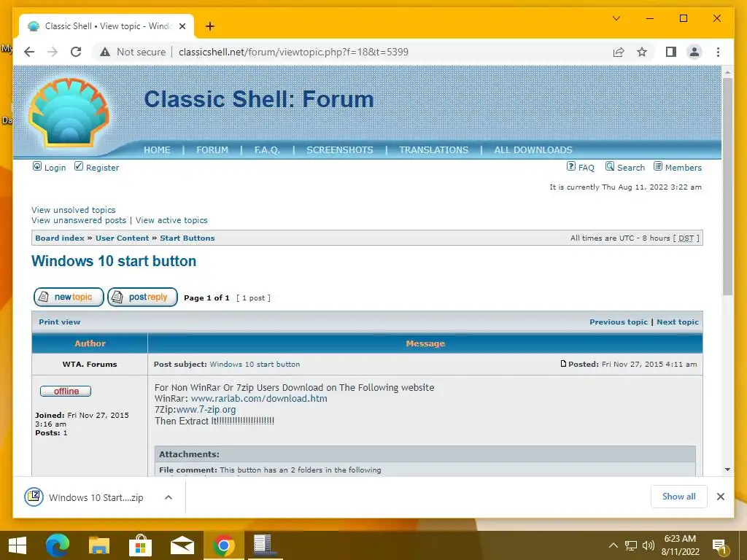Go to Previous topic
The image size is (747, 560).
pyautogui.click(x=619, y=322)
